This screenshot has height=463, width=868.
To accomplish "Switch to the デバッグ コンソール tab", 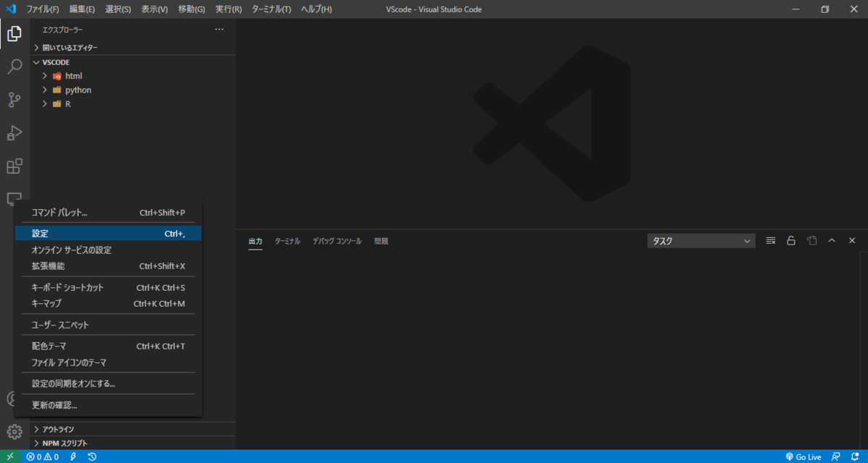I will pyautogui.click(x=337, y=241).
